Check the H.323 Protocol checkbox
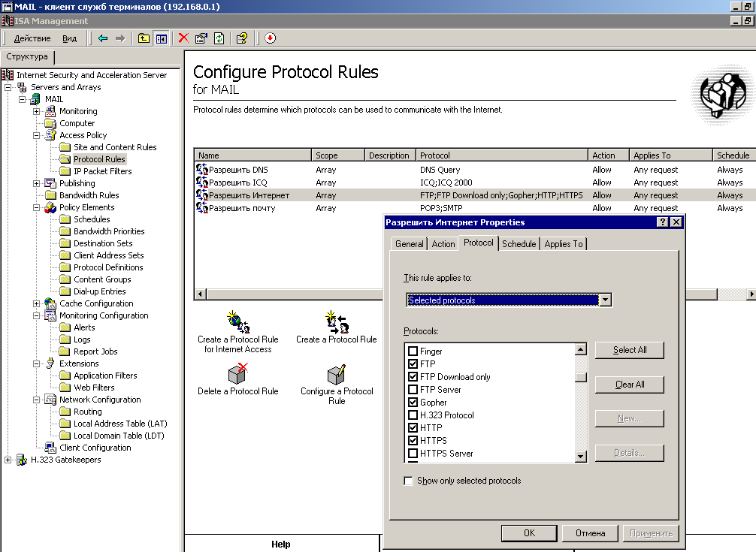 pos(413,415)
